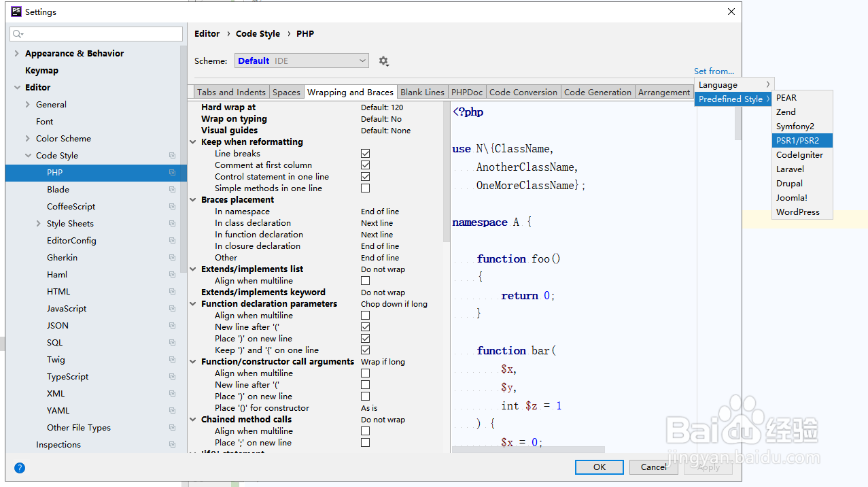Click the search magnifier icon in settings
Screen dimensions: 868x487
18,34
